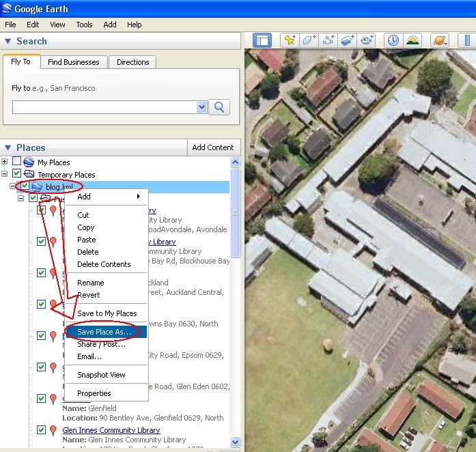The image size is (476, 452).
Task: Open the Glen Innes Community Library link
Action: point(111,430)
